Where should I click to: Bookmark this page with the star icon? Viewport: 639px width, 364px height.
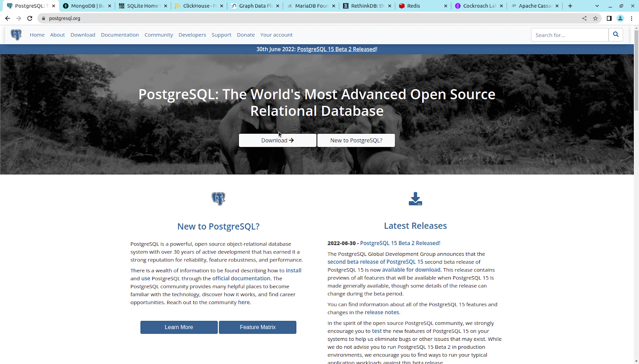pyautogui.click(x=595, y=18)
